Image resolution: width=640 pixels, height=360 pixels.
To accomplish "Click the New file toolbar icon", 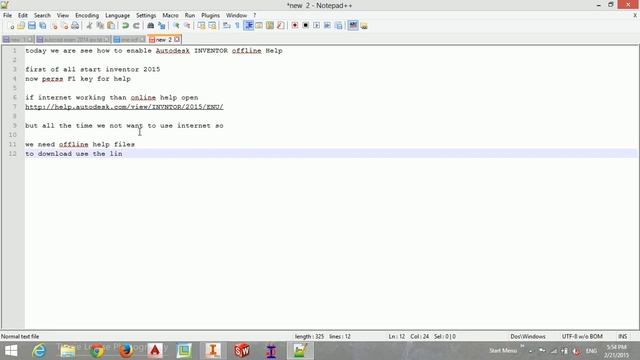I will [x=11, y=26].
